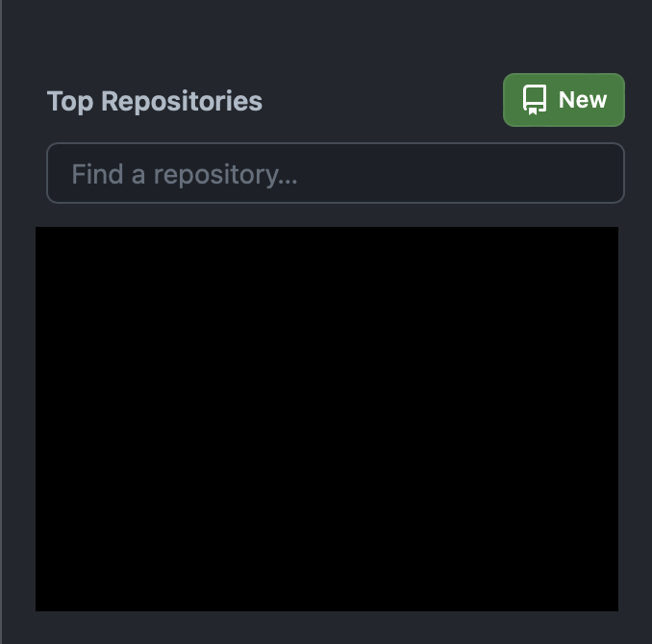This screenshot has width=652, height=644.
Task: Click the repository book icon on New
Action: point(535,100)
